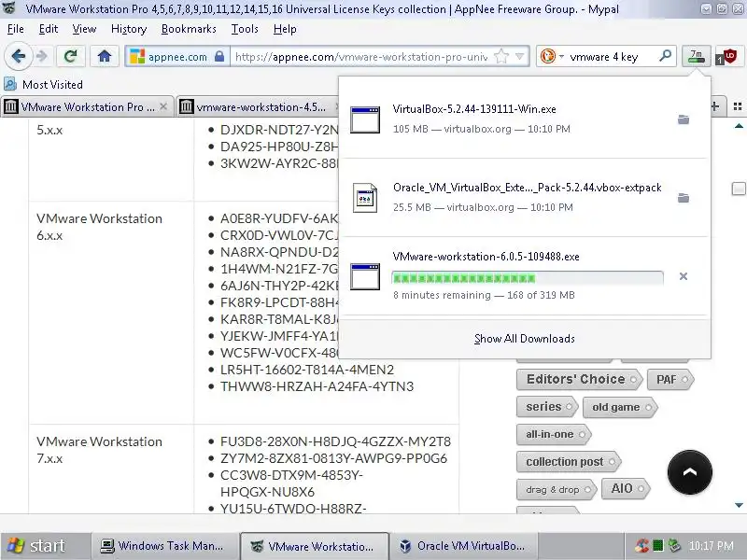Click the forward navigation arrow
The image size is (747, 560).
click(42, 57)
